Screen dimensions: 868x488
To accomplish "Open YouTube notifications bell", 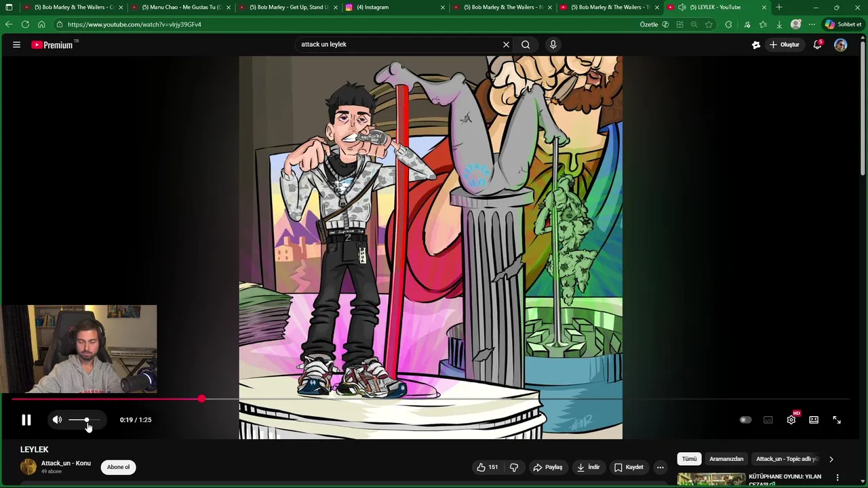I will [x=818, y=45].
